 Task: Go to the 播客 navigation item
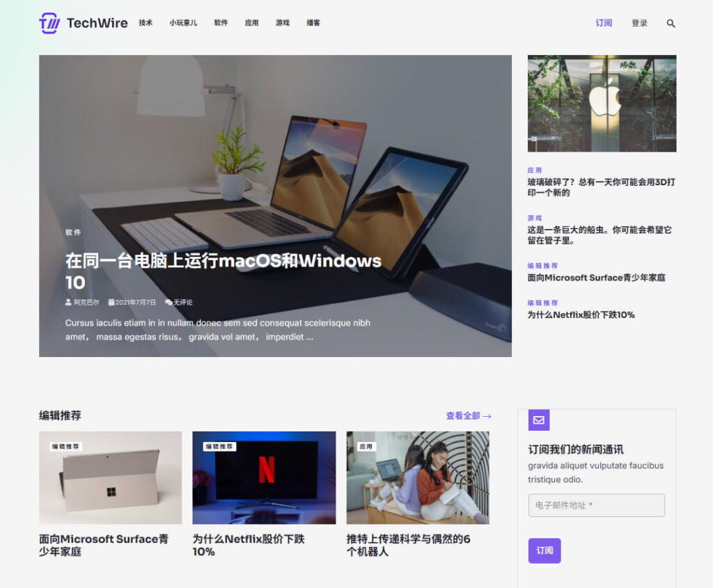tap(313, 23)
